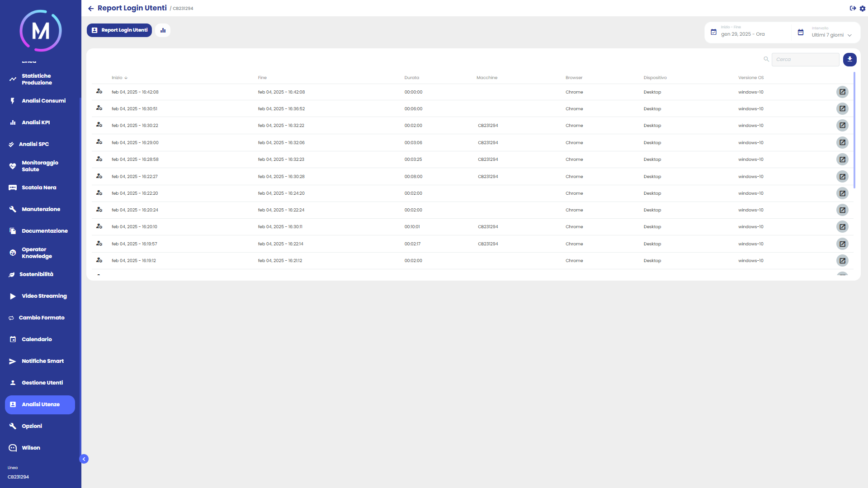
Task: Go to Analisi KPI menu item
Action: [x=36, y=122]
